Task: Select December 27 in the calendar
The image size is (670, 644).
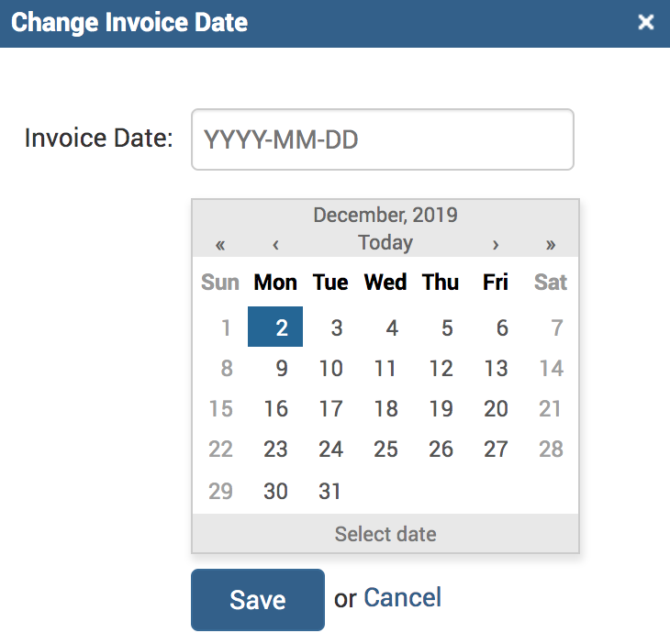Action: 496,449
